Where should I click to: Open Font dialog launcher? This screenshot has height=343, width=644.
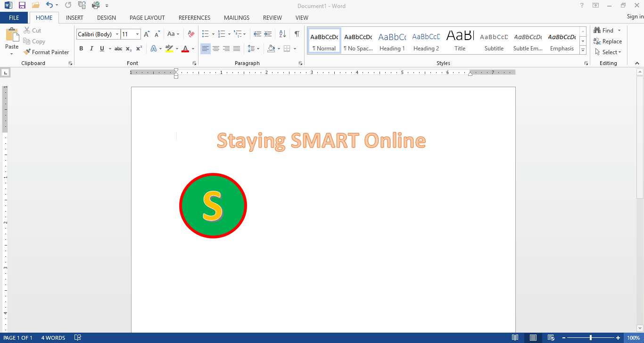click(194, 63)
